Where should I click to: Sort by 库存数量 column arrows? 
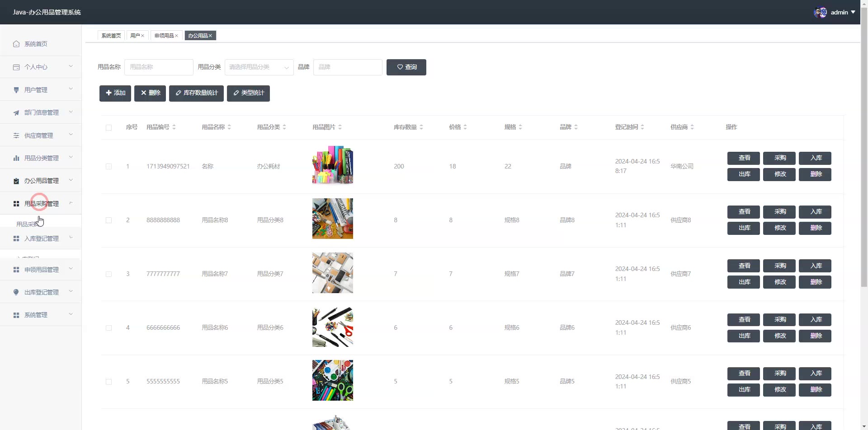click(x=421, y=127)
